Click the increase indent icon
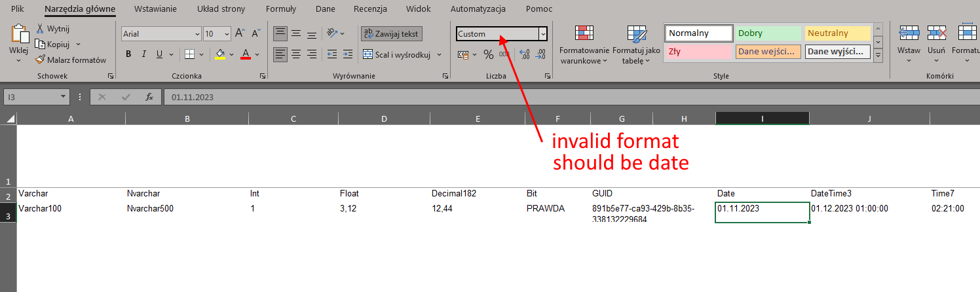The width and height of the screenshot is (980, 292). coord(349,54)
